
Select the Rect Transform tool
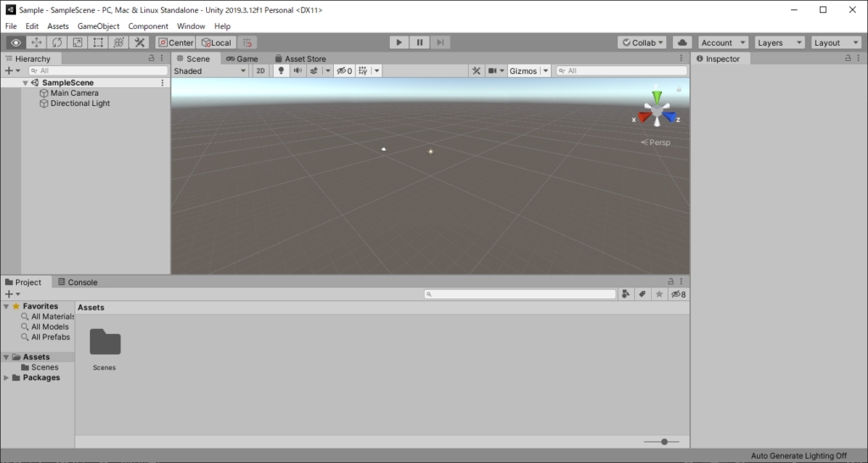[98, 42]
